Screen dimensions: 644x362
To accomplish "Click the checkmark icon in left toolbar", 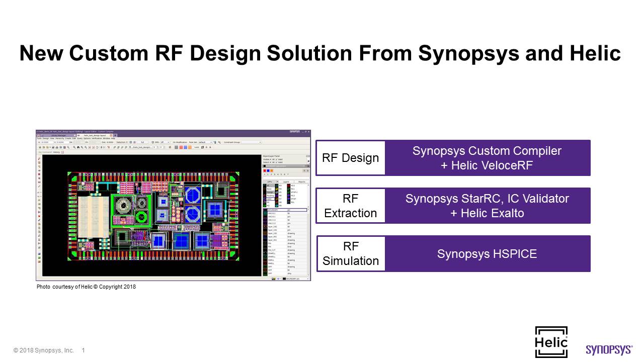I will (39, 220).
